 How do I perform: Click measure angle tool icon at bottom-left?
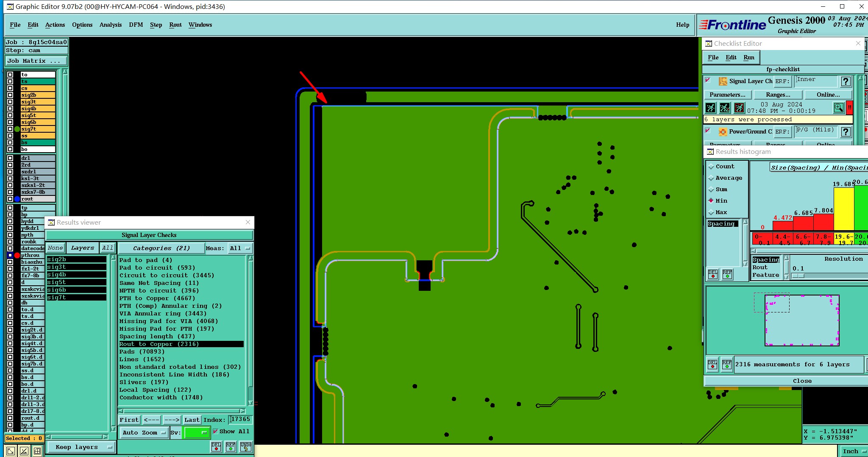pyautogui.click(x=24, y=451)
